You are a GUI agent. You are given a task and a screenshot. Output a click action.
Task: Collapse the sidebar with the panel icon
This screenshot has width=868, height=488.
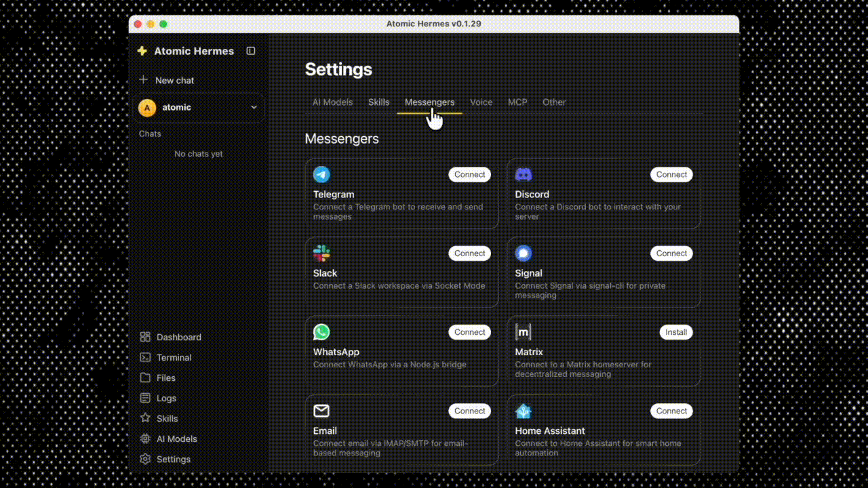coord(251,51)
